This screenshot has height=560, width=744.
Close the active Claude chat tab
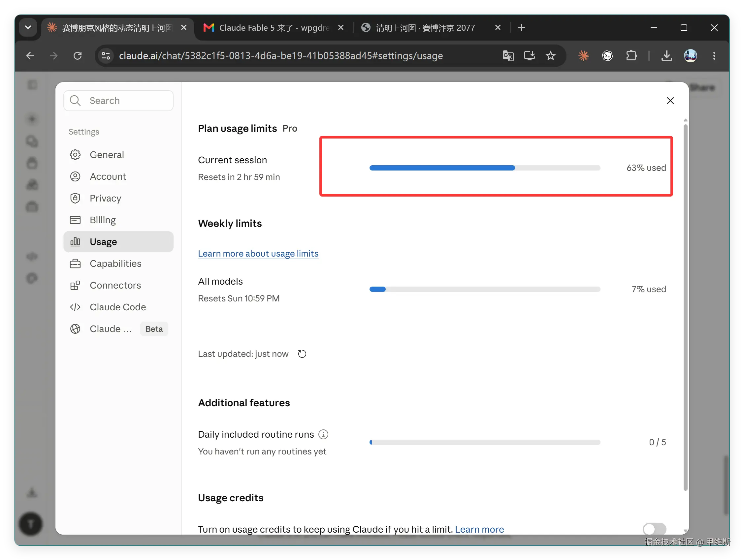tap(184, 28)
